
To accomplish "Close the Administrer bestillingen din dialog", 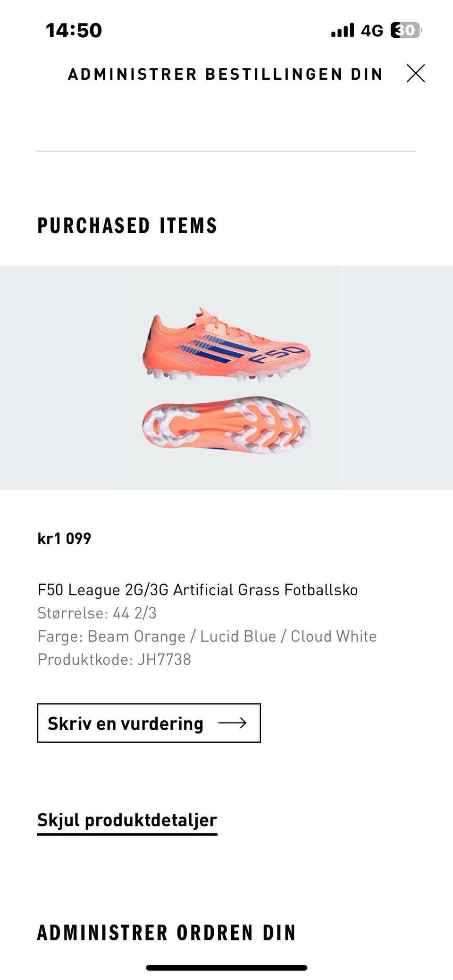I will click(415, 74).
